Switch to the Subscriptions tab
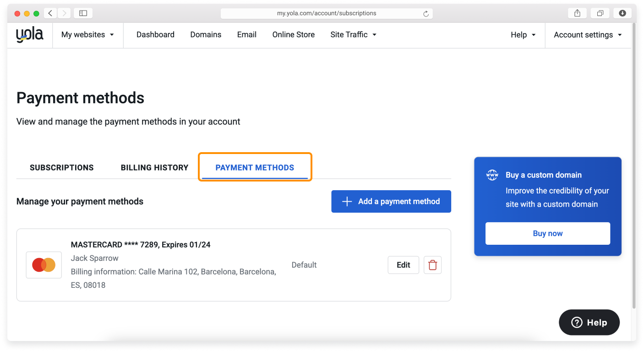644x352 pixels. (x=61, y=167)
